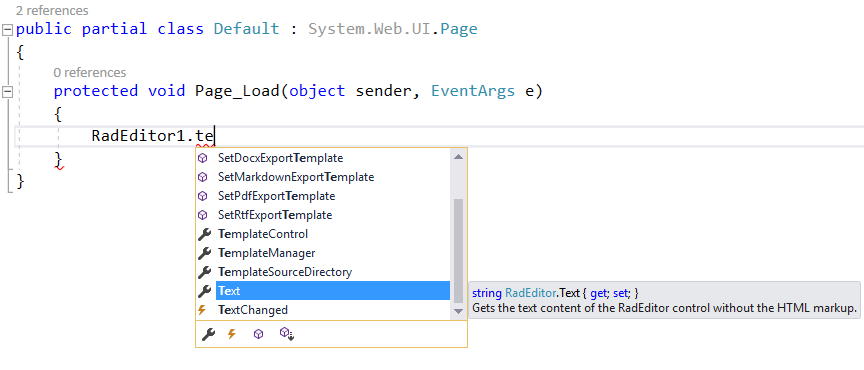The height and width of the screenshot is (370, 864).
Task: Toggle extension methods filter in IntelliSense footer
Action: 287,334
